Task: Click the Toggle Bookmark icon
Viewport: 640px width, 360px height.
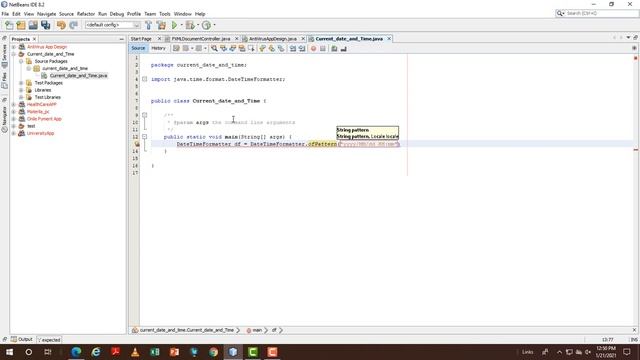Action: point(281,49)
